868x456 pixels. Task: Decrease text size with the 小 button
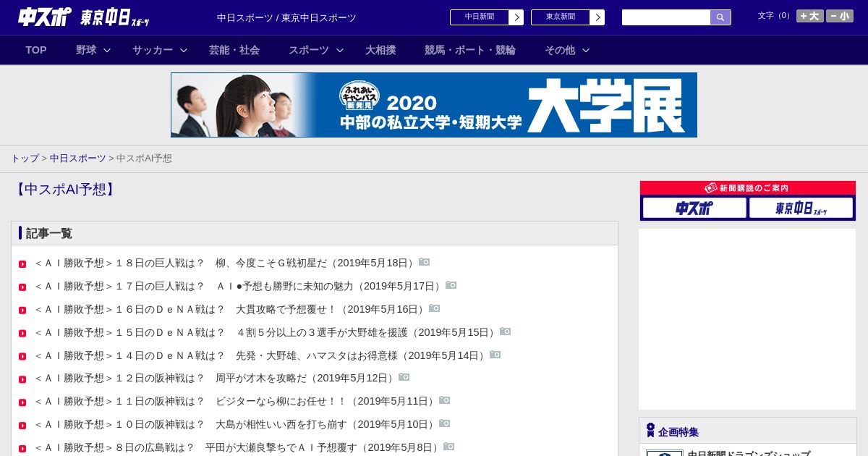[840, 16]
